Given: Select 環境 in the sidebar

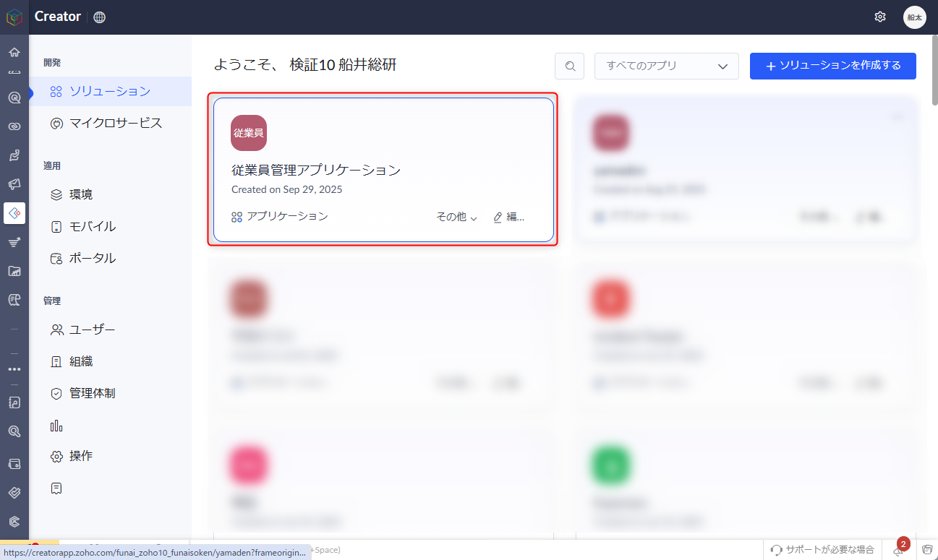Looking at the screenshot, I should click(80, 194).
